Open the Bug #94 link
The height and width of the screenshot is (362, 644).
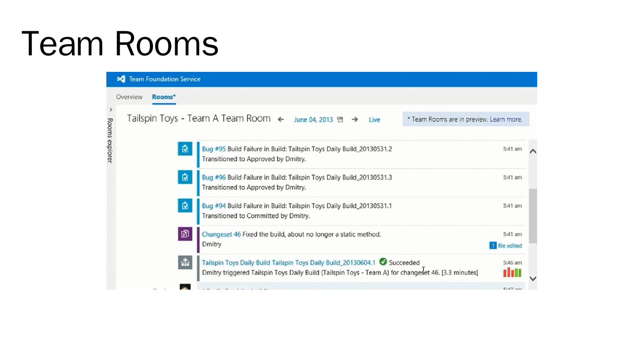click(x=214, y=206)
